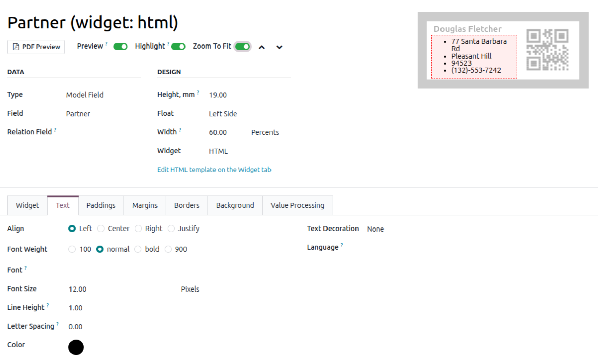The image size is (598, 364).
Task: Click help mark next to Language label
Action: 342,245
